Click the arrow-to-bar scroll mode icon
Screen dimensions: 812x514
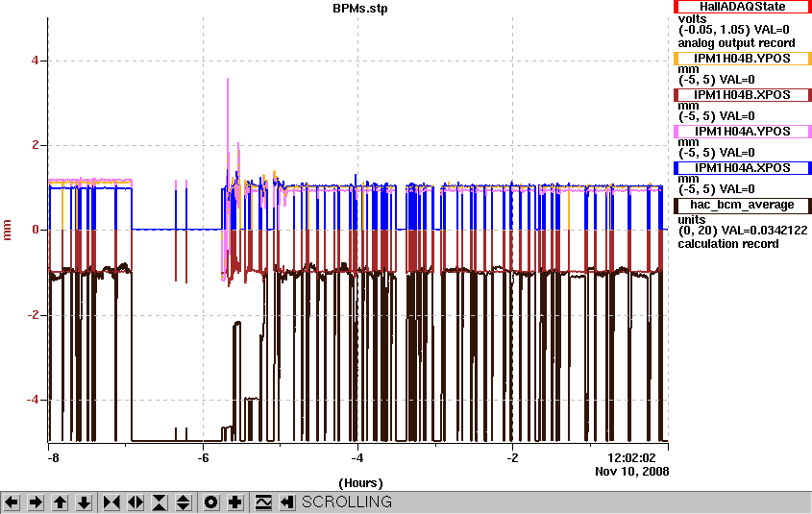(287, 502)
